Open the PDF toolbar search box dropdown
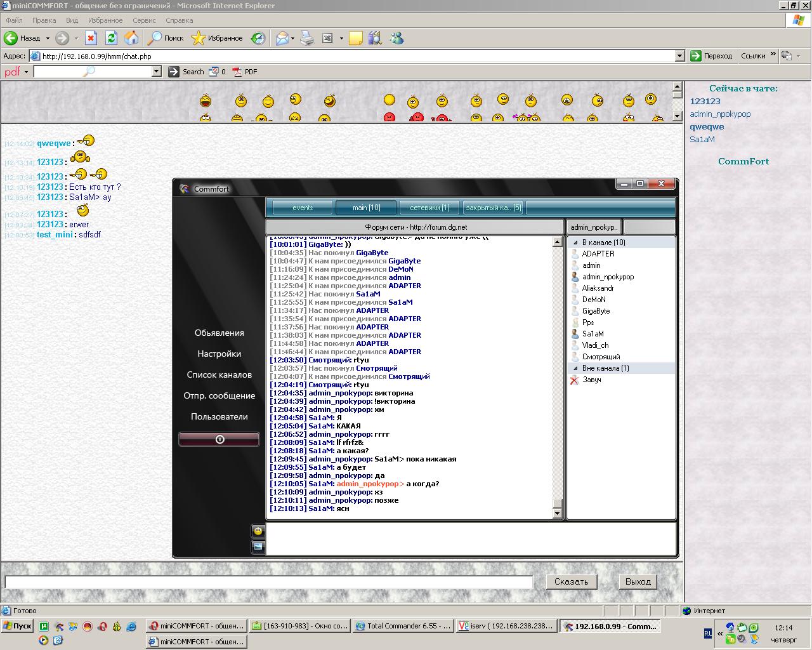 (157, 72)
